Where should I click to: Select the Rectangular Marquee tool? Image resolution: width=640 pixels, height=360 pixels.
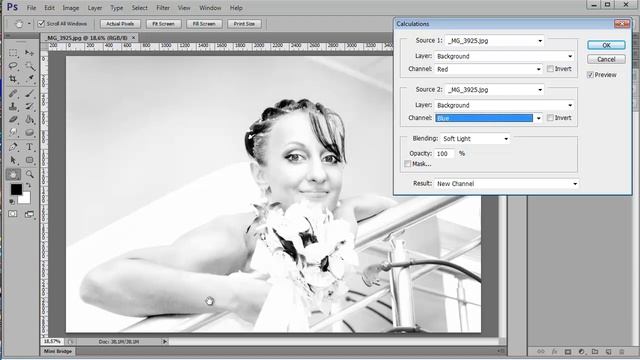tap(13, 53)
